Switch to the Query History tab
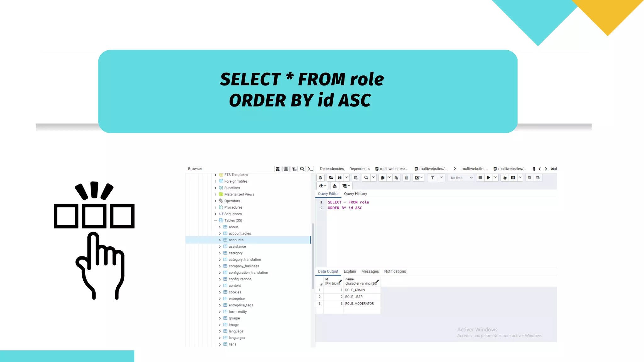The height and width of the screenshot is (362, 644). click(x=355, y=194)
